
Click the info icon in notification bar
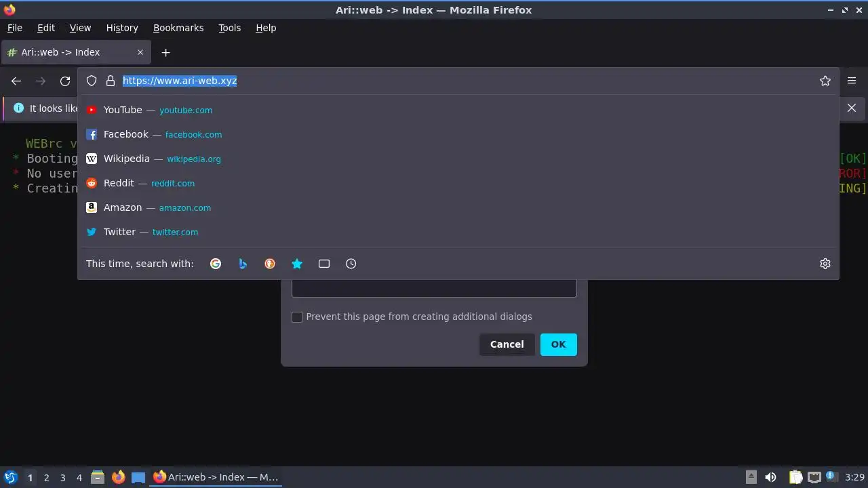click(x=18, y=108)
